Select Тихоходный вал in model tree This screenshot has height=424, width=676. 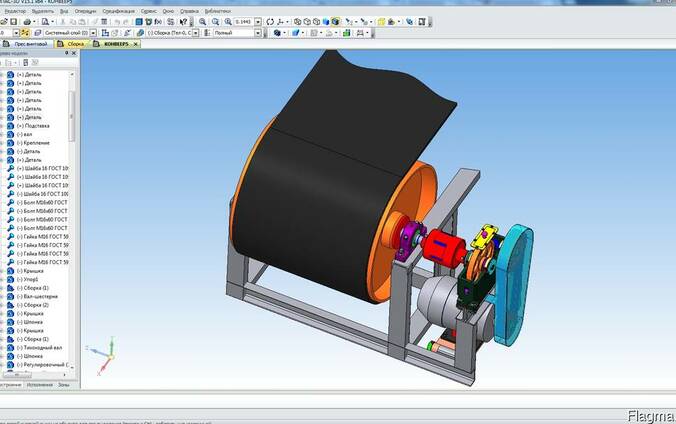click(x=42, y=347)
